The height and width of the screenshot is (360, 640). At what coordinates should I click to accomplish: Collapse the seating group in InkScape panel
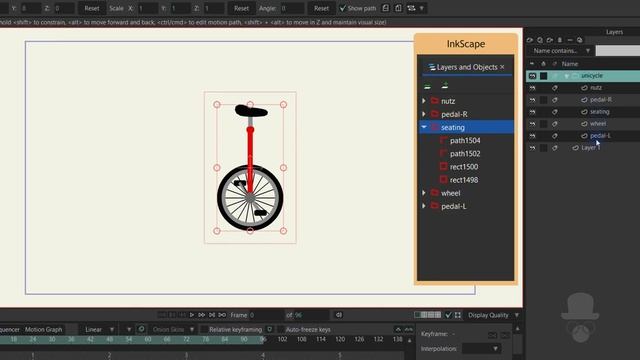[x=424, y=127]
